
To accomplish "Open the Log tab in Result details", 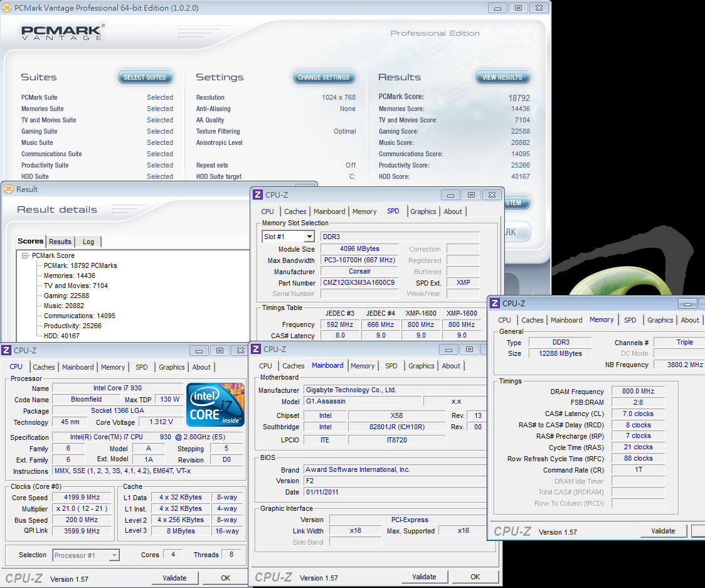I will tap(88, 242).
